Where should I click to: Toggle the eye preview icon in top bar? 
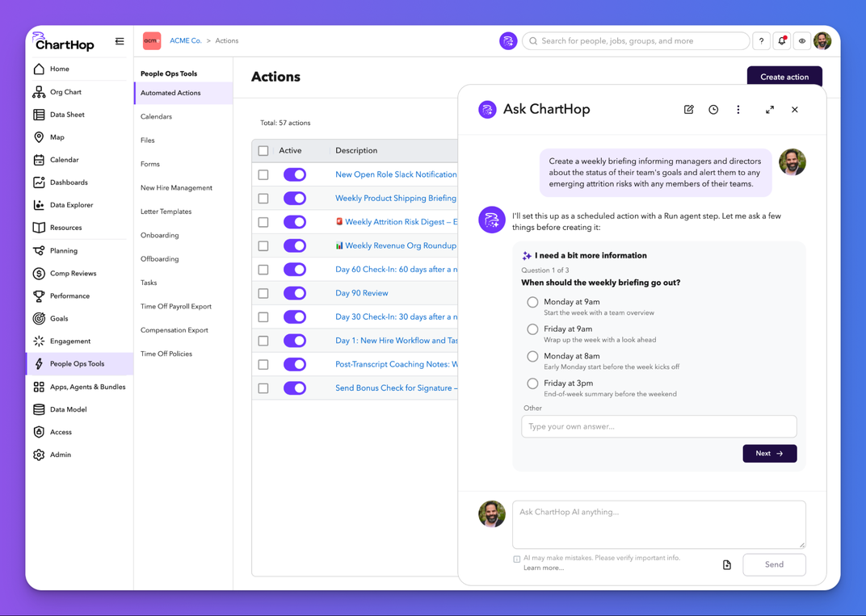802,41
